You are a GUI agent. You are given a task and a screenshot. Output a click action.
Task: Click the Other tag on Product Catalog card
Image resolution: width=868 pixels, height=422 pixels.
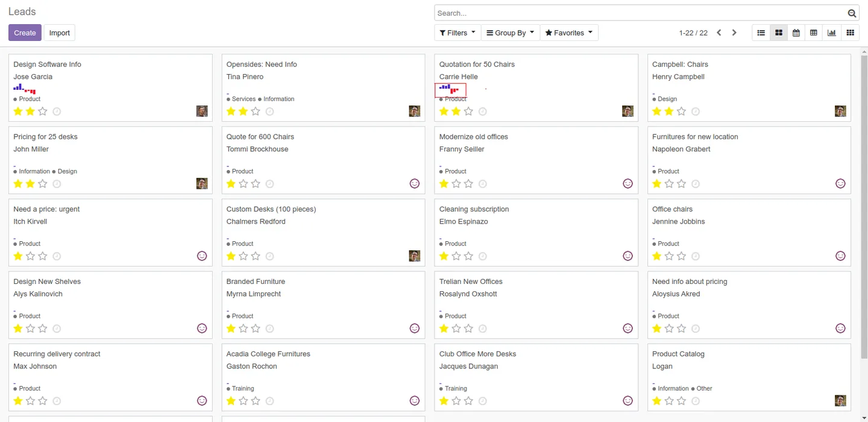point(704,388)
